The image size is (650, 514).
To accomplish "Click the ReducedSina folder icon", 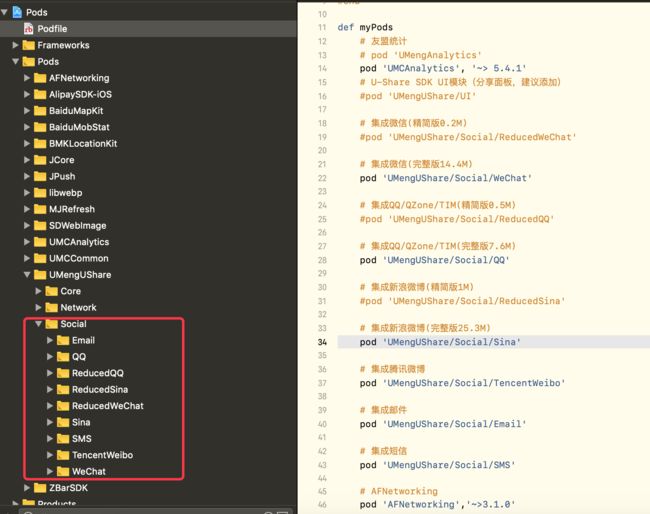I will 63,389.
